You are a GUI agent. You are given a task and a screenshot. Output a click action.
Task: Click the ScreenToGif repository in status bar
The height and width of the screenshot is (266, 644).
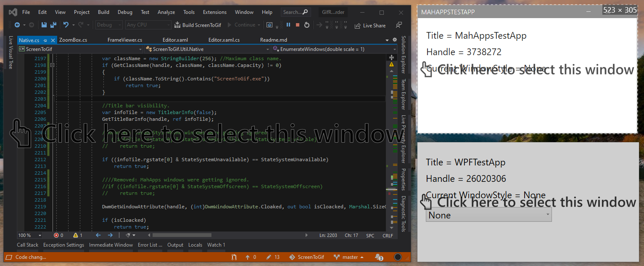[307, 257]
